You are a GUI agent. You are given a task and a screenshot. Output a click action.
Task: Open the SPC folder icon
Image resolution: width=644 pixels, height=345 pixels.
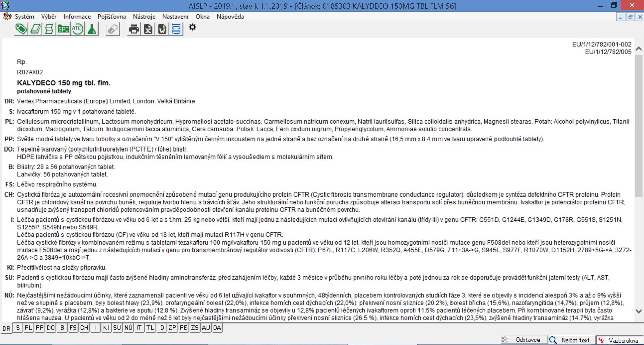pos(63,29)
